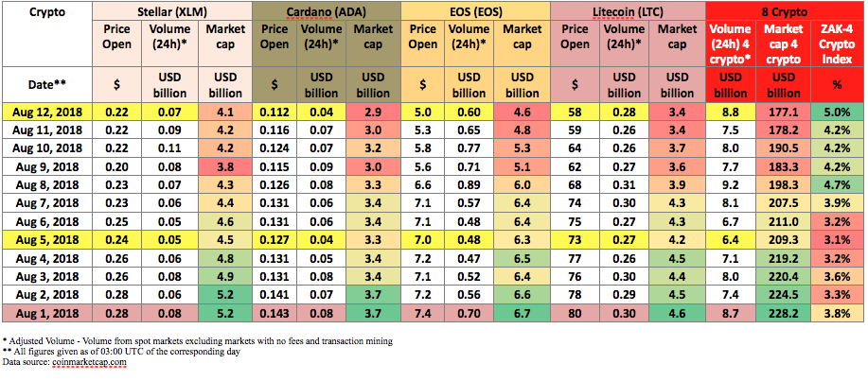Viewport: 868px width, 381px height.
Task: Click the Litecoin price 80 cell
Action: 575,313
